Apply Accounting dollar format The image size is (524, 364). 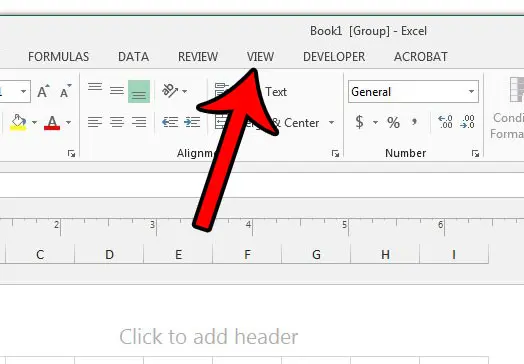pyautogui.click(x=359, y=122)
